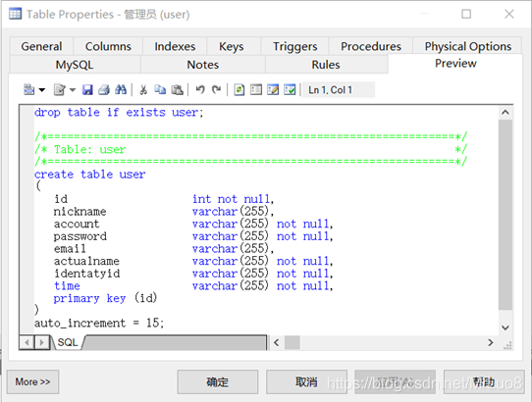Open the editor menu dropdown arrow
532x402 pixels.
(42, 90)
